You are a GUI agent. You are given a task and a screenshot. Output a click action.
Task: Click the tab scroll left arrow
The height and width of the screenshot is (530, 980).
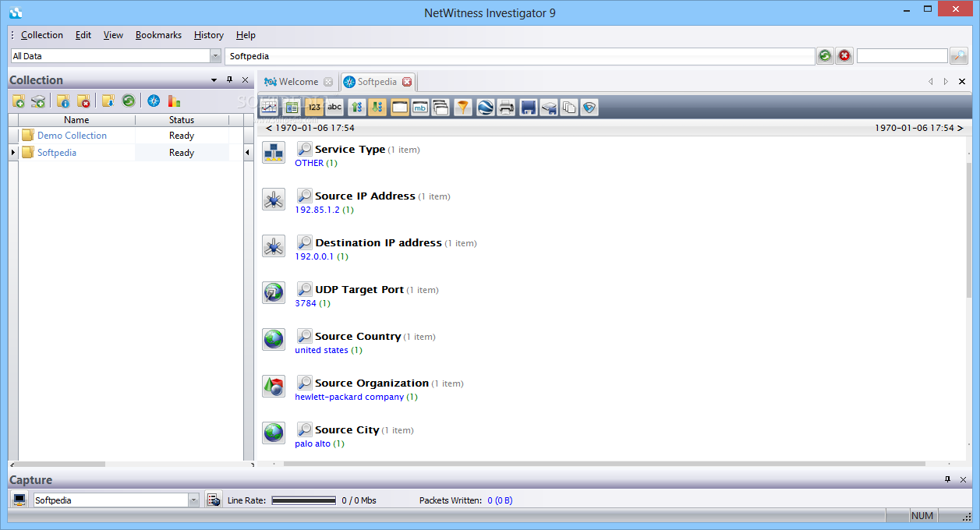pos(930,81)
